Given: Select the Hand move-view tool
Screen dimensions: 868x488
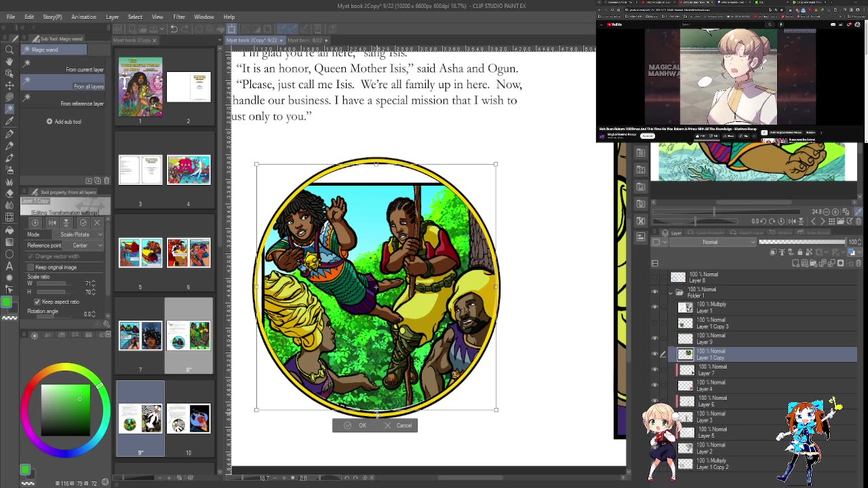Looking at the screenshot, I should click(9, 62).
